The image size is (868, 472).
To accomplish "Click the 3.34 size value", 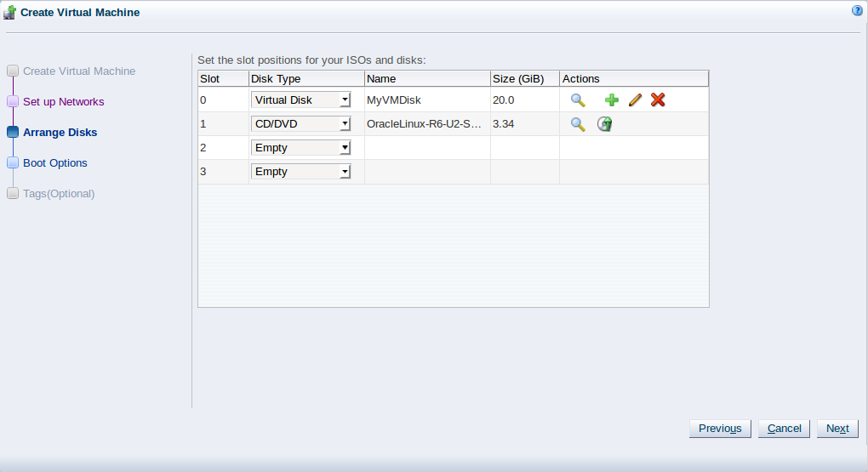I will [503, 124].
